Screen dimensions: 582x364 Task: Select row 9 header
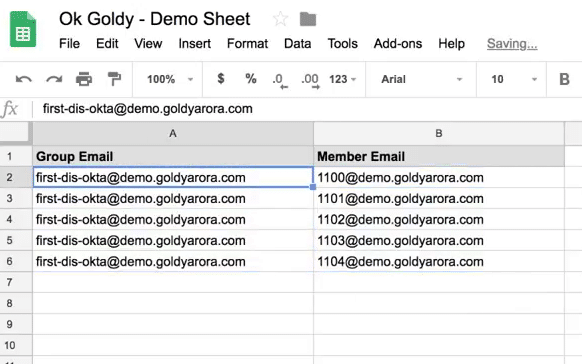[16, 324]
